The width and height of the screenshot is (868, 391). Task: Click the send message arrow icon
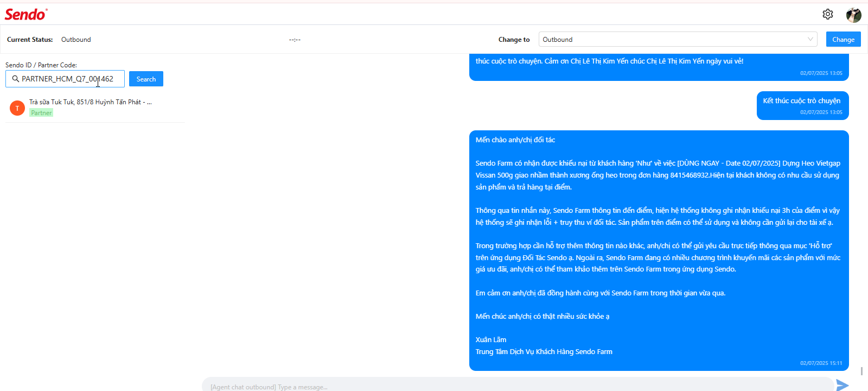point(842,385)
